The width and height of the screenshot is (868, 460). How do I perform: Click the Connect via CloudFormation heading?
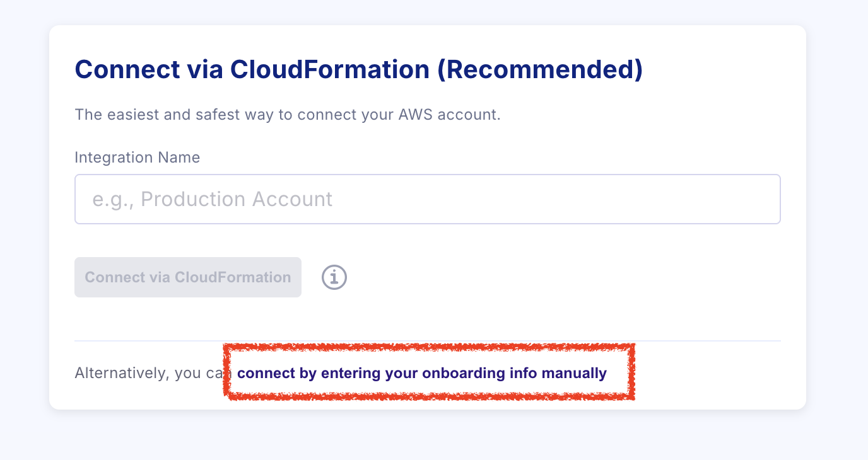(x=359, y=69)
